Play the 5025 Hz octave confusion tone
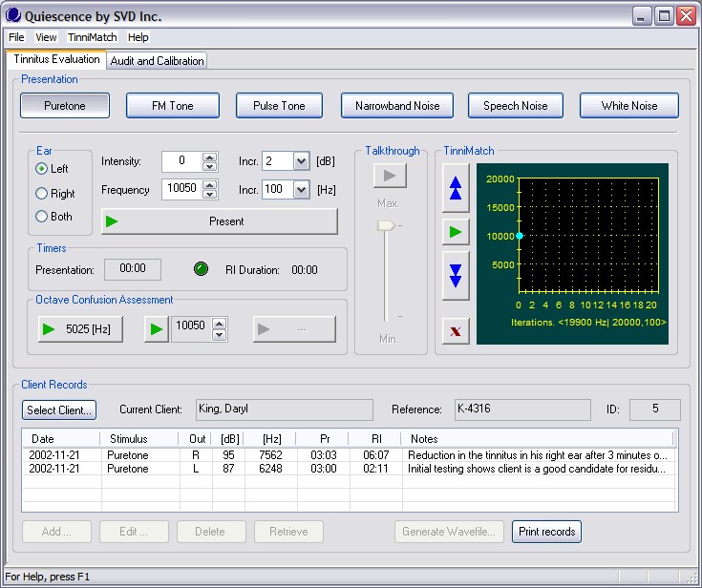702x588 pixels. [79, 329]
